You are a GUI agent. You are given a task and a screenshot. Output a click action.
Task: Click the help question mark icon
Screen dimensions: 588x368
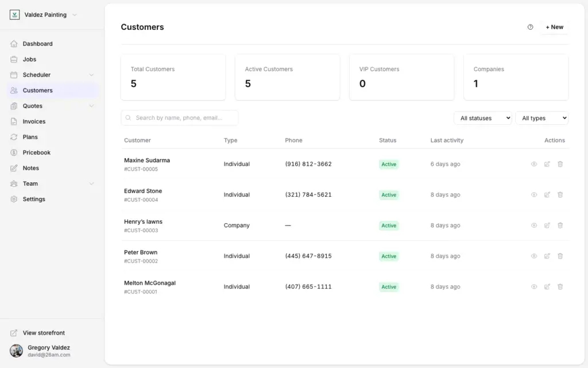tap(530, 27)
